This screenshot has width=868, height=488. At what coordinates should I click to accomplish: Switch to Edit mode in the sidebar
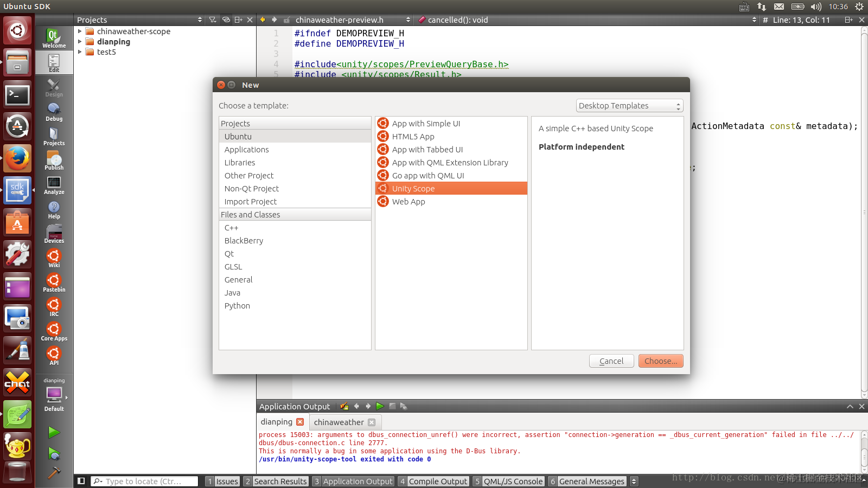[54, 63]
